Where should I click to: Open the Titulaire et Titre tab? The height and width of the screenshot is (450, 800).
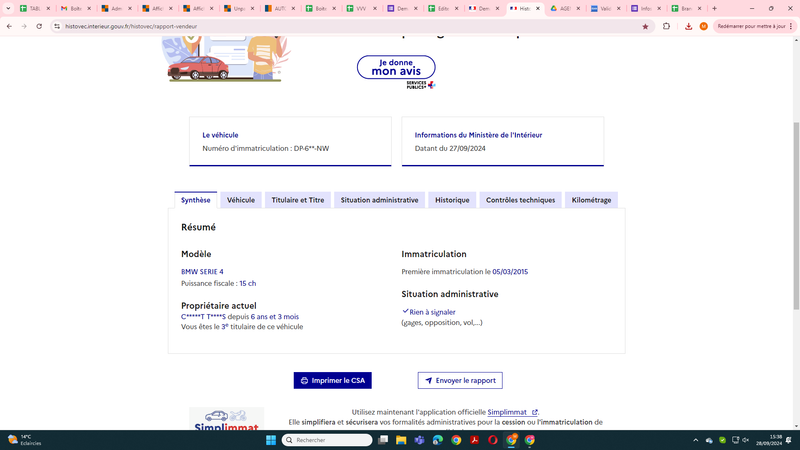(x=297, y=200)
